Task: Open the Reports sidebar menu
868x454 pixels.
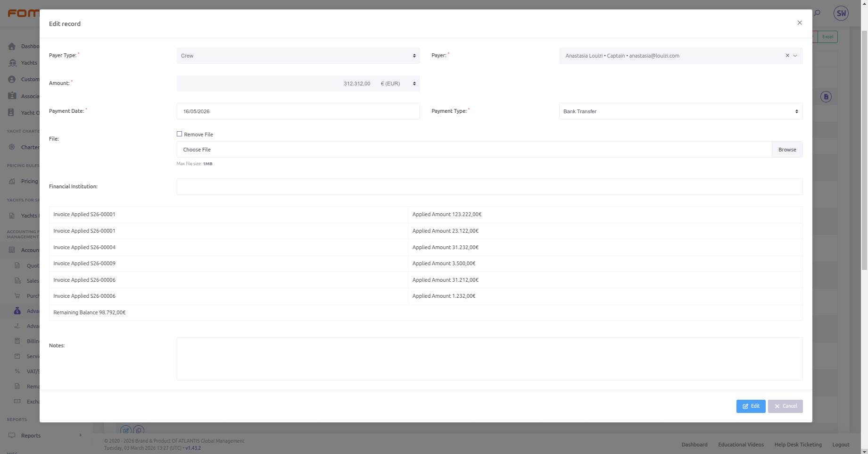Action: tap(46, 436)
